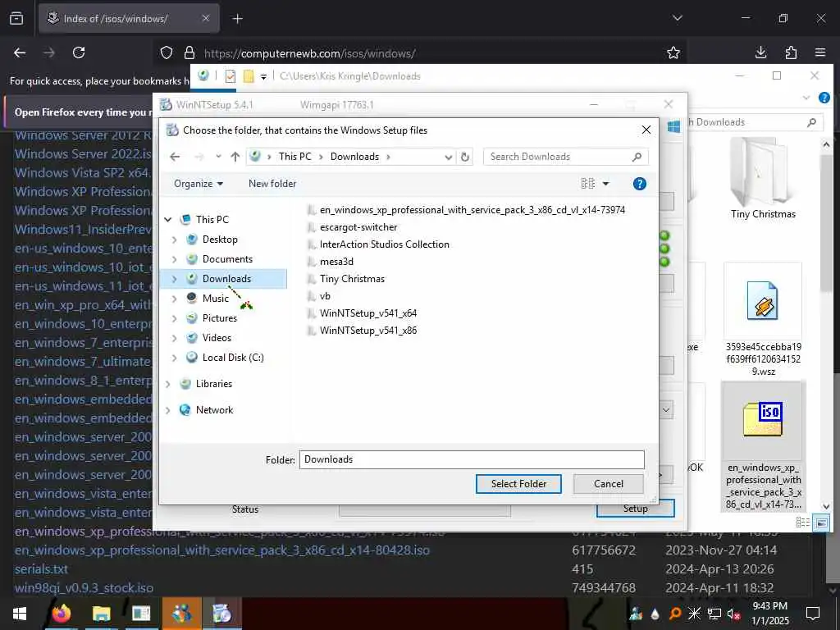This screenshot has width=840, height=630.
Task: Go back in the folder dialog
Action: [175, 157]
